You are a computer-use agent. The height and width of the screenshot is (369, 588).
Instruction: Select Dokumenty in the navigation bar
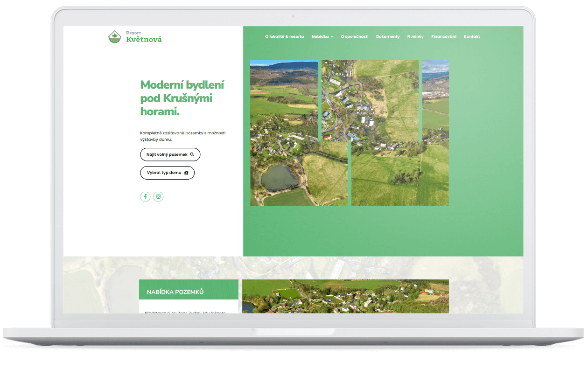tap(387, 36)
